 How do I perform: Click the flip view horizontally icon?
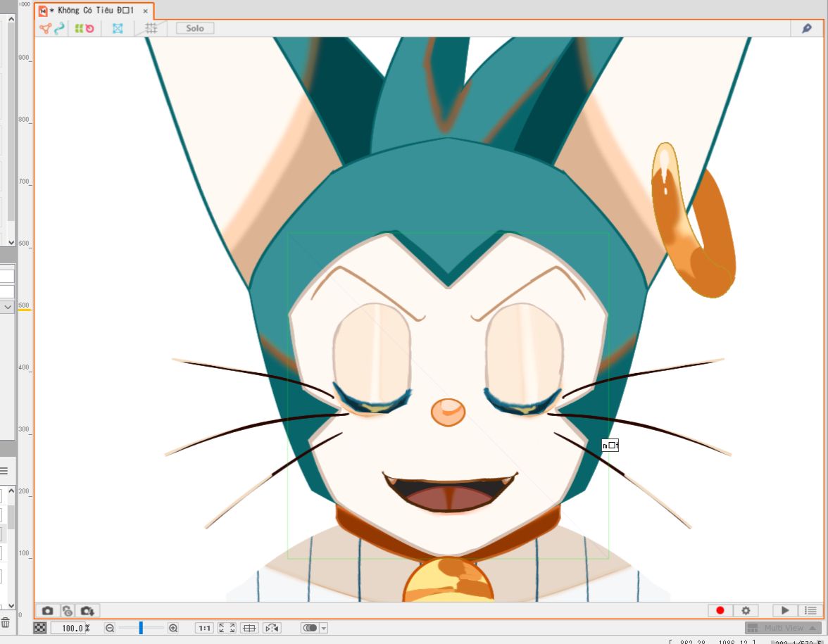tap(272, 628)
